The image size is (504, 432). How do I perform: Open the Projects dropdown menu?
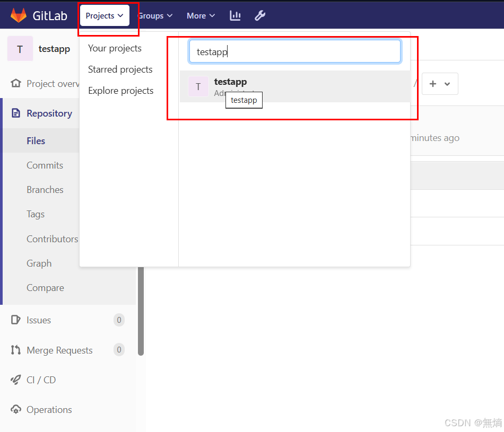point(105,15)
